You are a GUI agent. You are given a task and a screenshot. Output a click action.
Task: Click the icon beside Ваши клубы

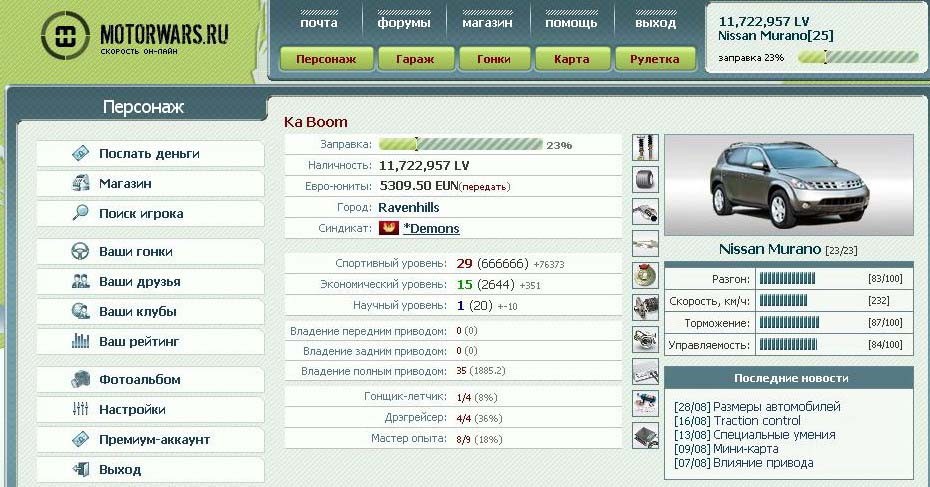[x=81, y=311]
